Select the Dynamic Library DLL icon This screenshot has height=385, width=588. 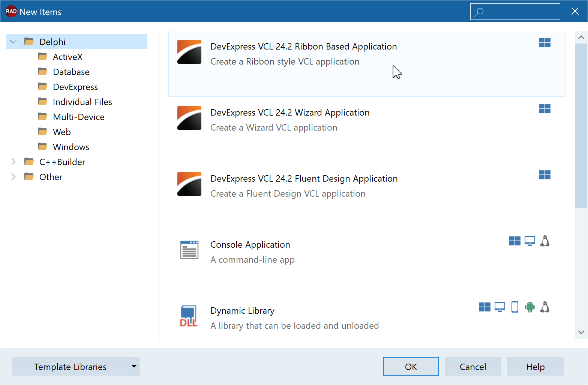pos(189,316)
